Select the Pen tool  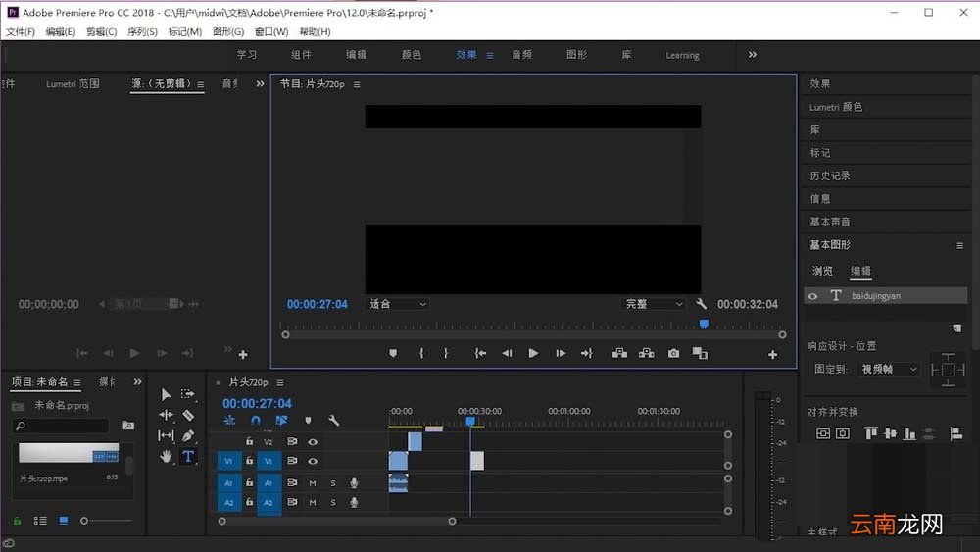click(x=188, y=435)
